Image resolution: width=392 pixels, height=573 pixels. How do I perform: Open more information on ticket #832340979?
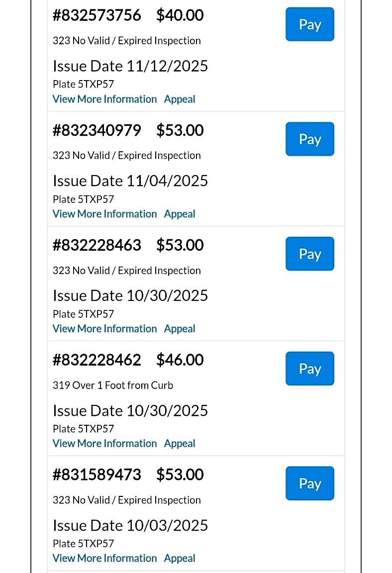click(104, 214)
